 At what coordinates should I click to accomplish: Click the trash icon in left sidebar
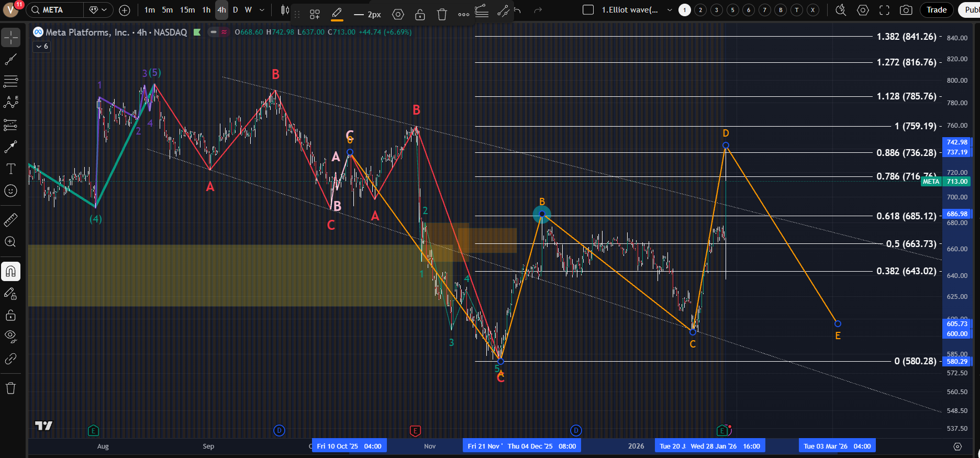click(10, 388)
